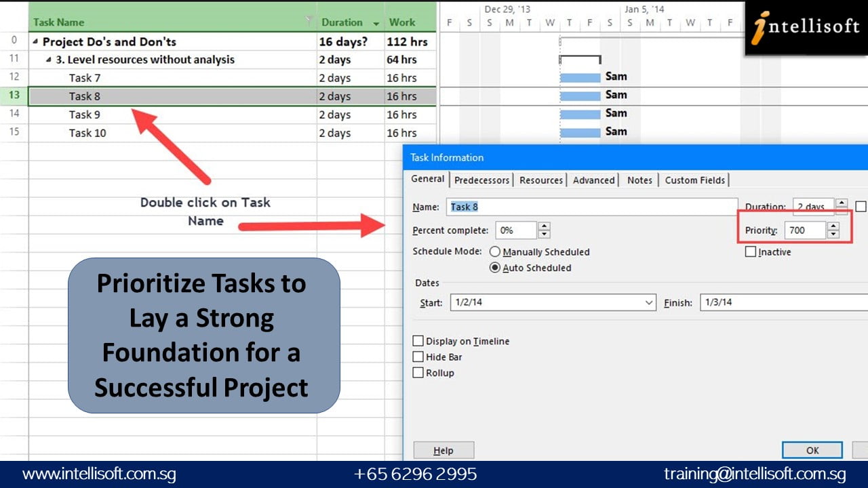The width and height of the screenshot is (868, 488).
Task: Enable the Rollup checkbox
Action: coord(418,372)
